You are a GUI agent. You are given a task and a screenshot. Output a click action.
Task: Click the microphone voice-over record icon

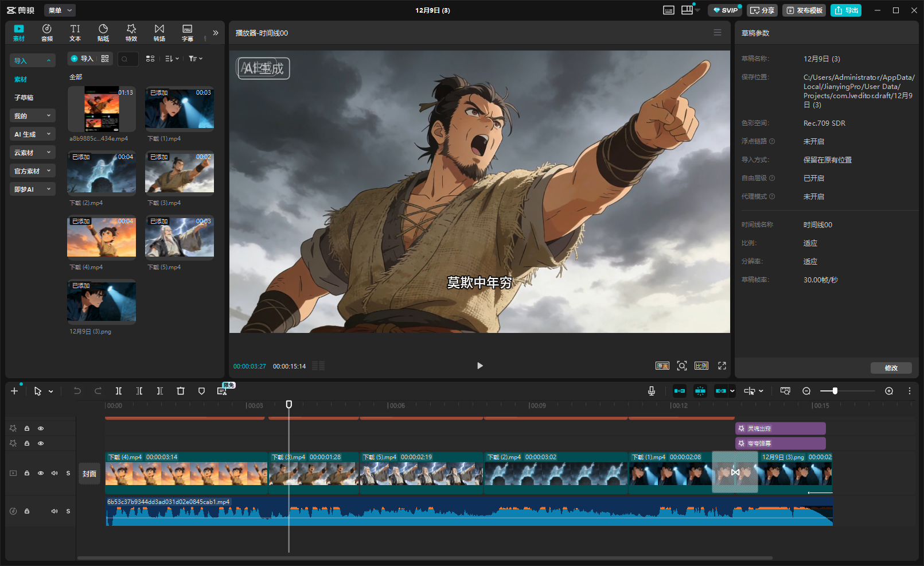tap(652, 391)
